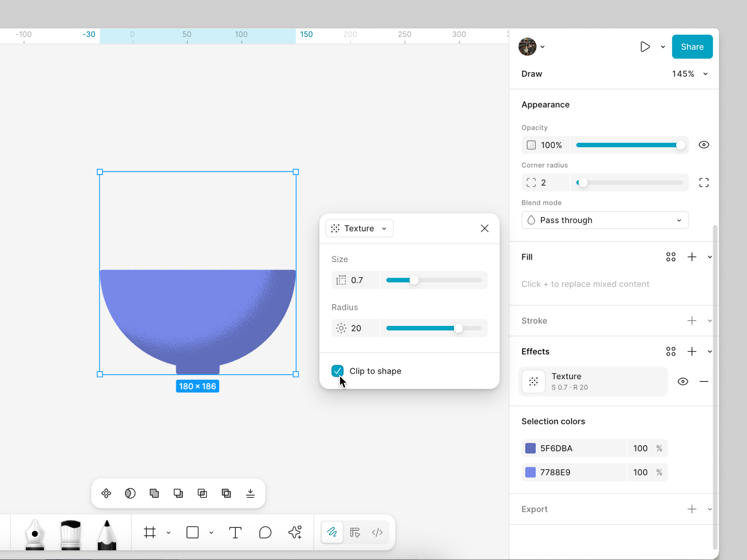Expand Frame tool options chevron
This screenshot has width=747, height=560.
pyautogui.click(x=168, y=532)
